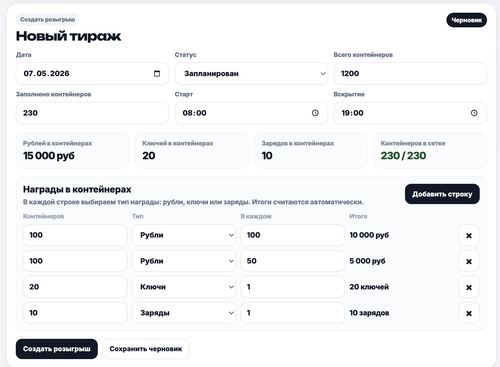
Task: Click the 10 зарядов row total
Action: tap(369, 313)
